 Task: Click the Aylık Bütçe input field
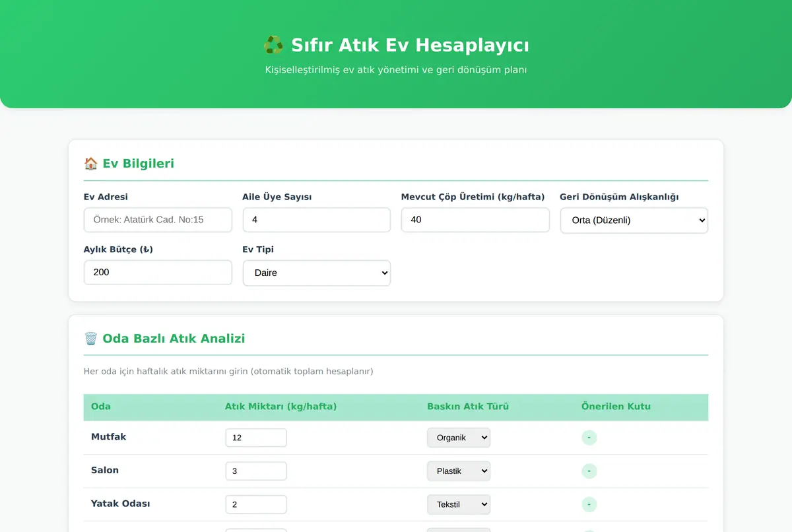(x=158, y=272)
